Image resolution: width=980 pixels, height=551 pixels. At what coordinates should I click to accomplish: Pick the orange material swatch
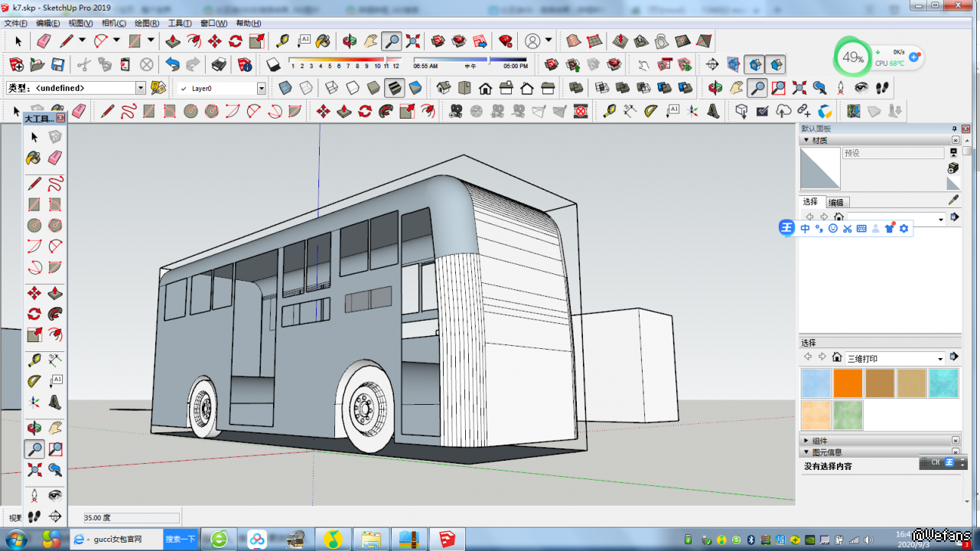pyautogui.click(x=848, y=383)
